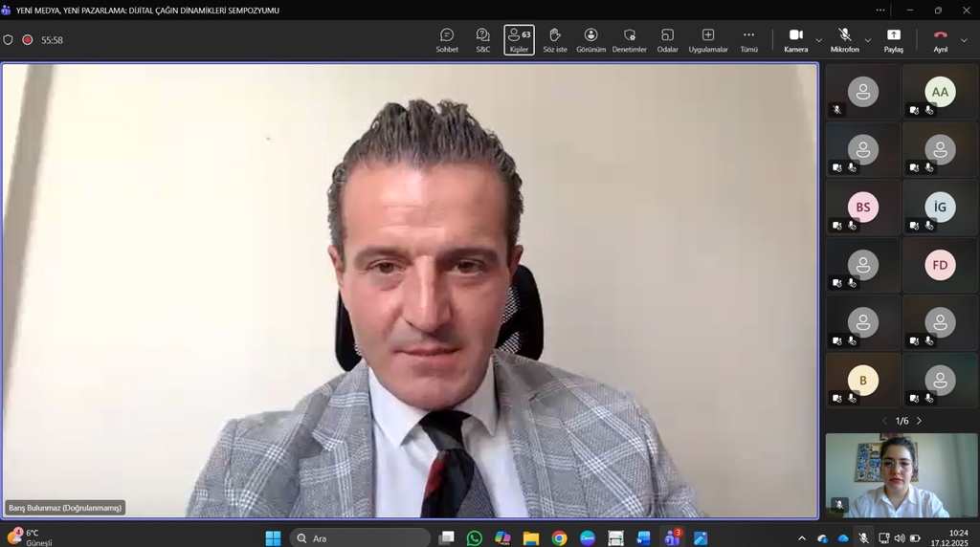This screenshot has width=980, height=547.
Task: Click the Ayrıl leave button
Action: (940, 39)
